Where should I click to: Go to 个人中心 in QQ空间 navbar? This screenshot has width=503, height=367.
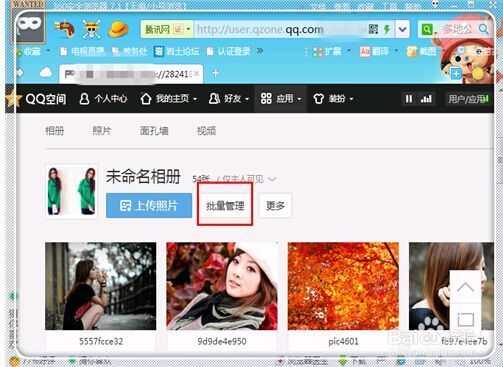click(x=103, y=99)
